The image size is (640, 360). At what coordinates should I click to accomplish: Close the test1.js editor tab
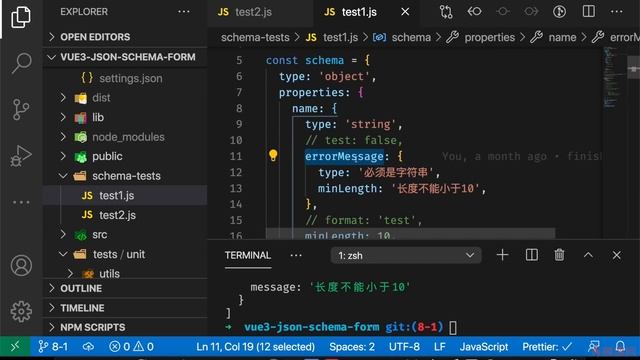coord(405,12)
